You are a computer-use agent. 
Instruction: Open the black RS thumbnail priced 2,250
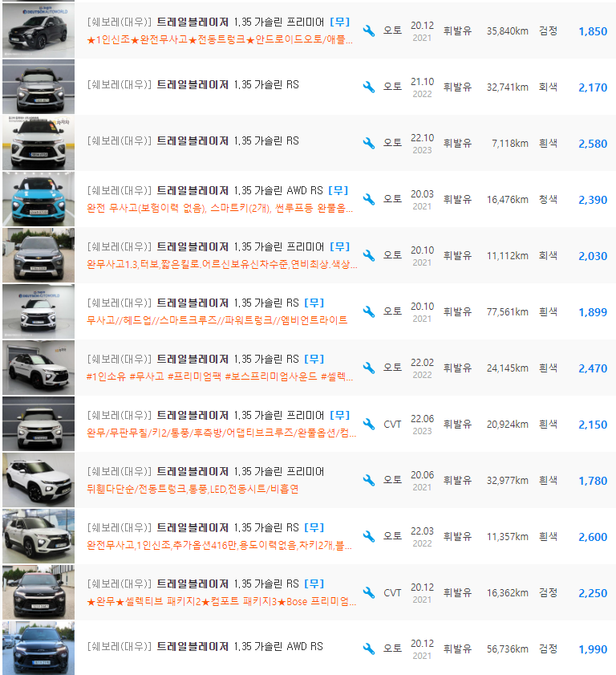pyautogui.click(x=38, y=592)
